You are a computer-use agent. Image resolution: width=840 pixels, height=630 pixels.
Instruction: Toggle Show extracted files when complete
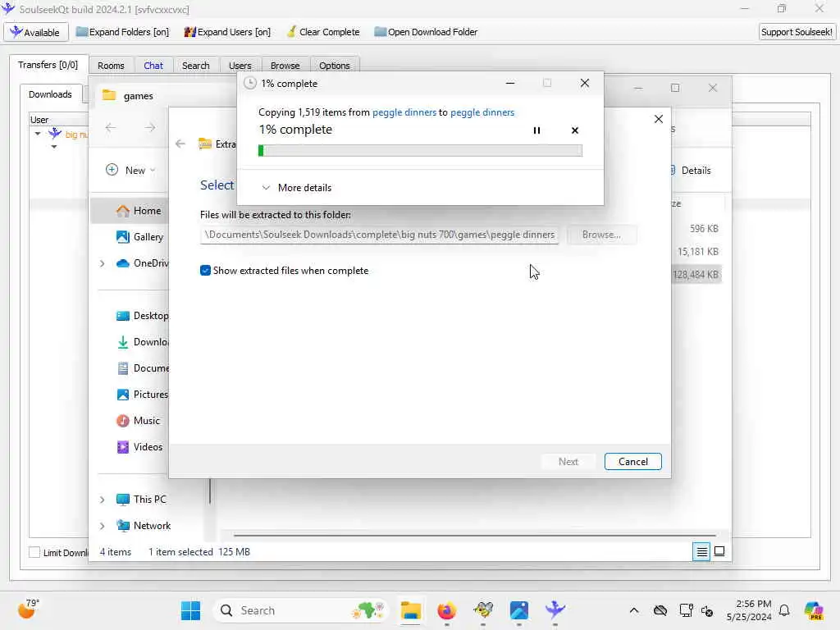click(205, 271)
